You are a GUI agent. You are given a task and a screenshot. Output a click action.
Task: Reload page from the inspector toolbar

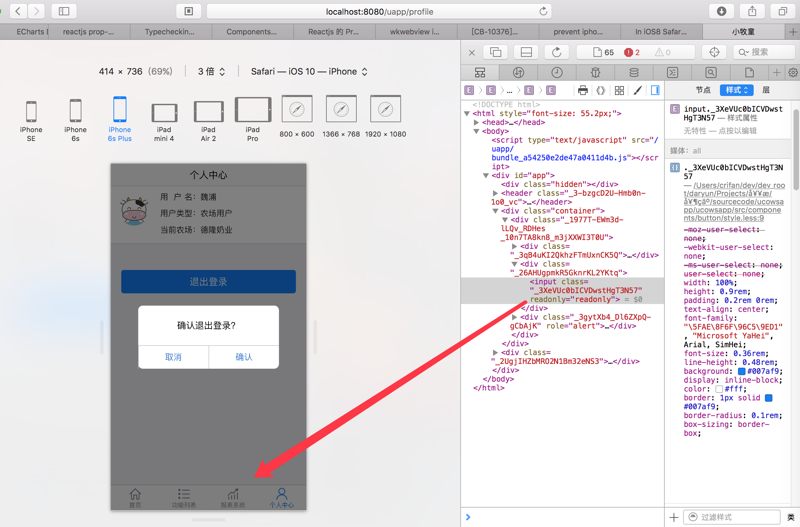[x=557, y=52]
